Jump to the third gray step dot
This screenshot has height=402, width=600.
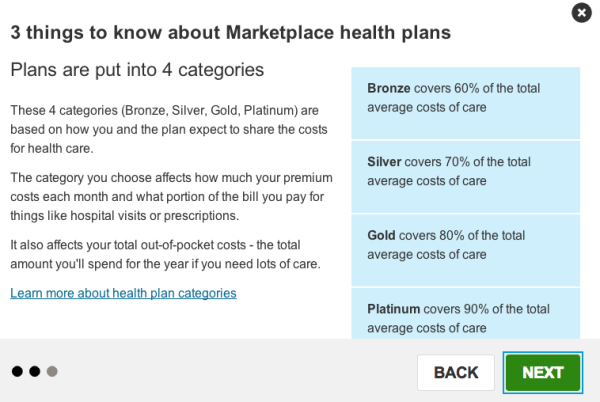[52, 371]
